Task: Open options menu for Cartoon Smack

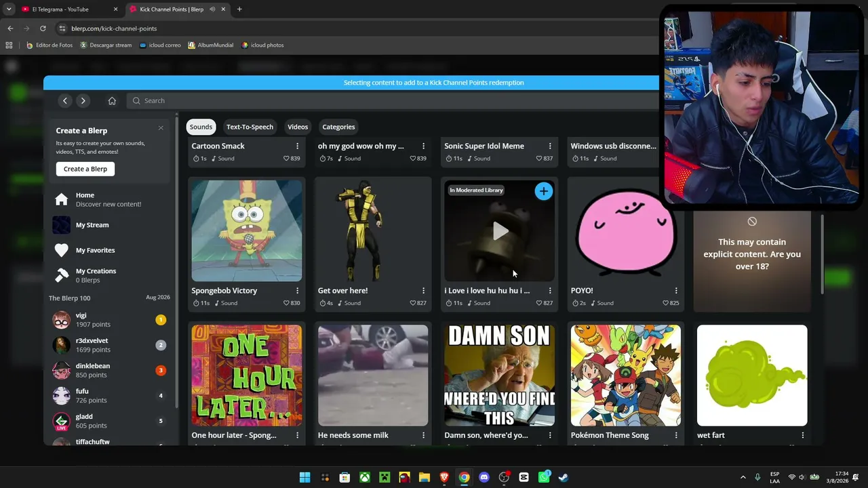Action: pos(297,146)
